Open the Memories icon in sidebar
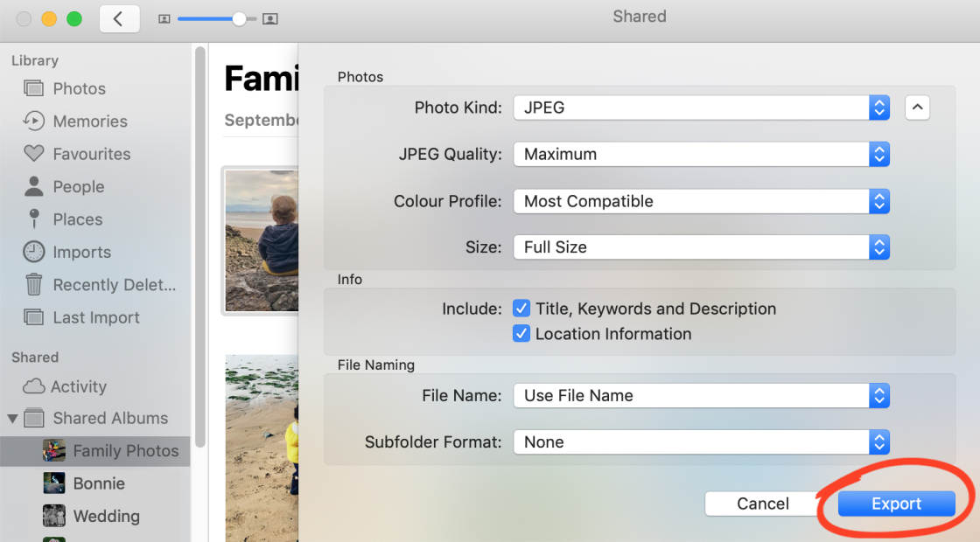The height and width of the screenshot is (542, 980). coord(34,122)
